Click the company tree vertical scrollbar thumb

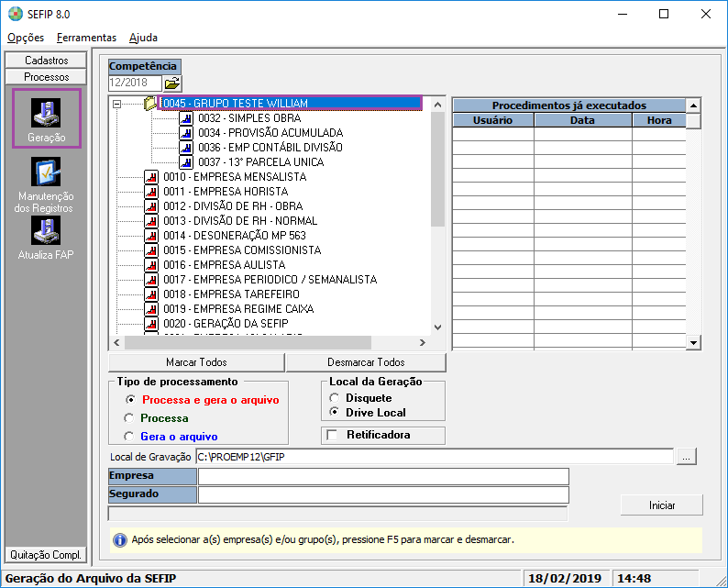pyautogui.click(x=437, y=170)
